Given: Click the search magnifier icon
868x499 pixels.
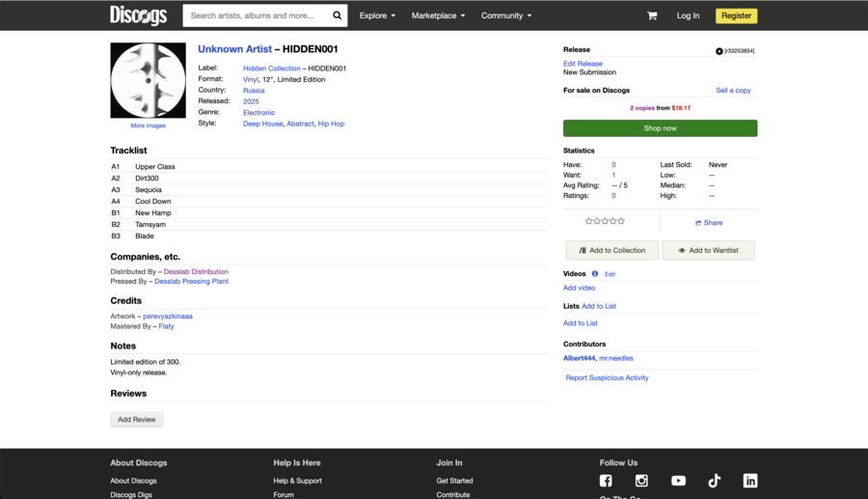Looking at the screenshot, I should point(337,15).
